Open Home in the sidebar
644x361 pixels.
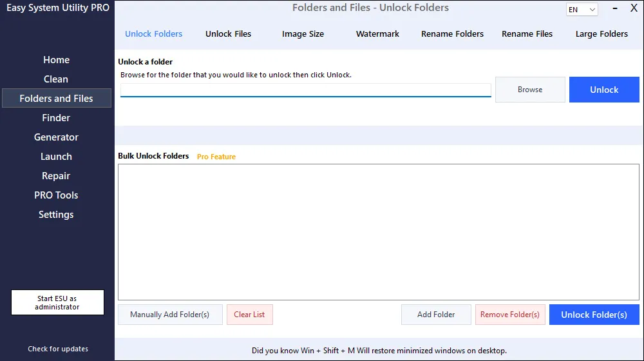point(56,59)
